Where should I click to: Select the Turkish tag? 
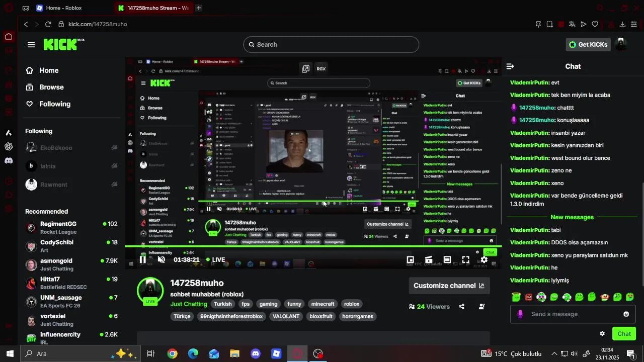point(222,304)
